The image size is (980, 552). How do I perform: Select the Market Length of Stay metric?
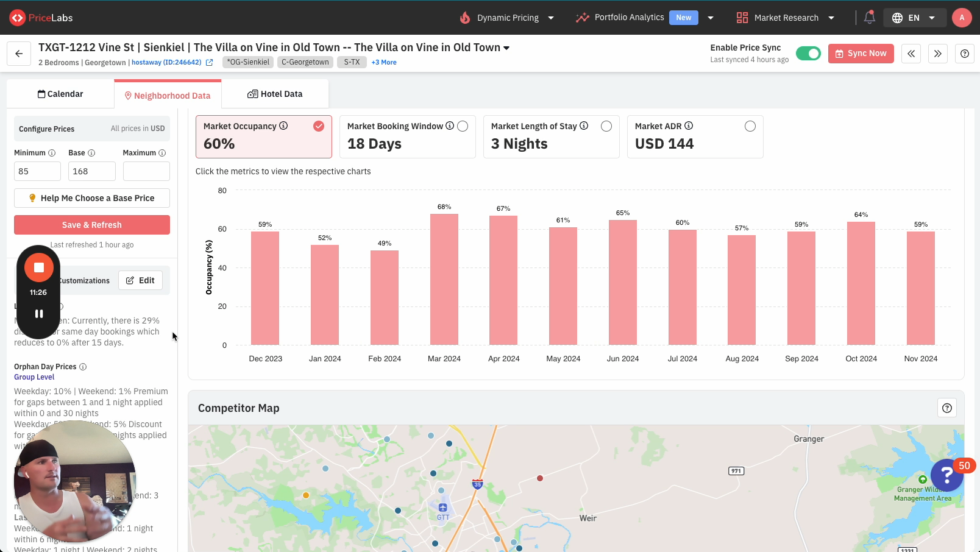point(606,126)
